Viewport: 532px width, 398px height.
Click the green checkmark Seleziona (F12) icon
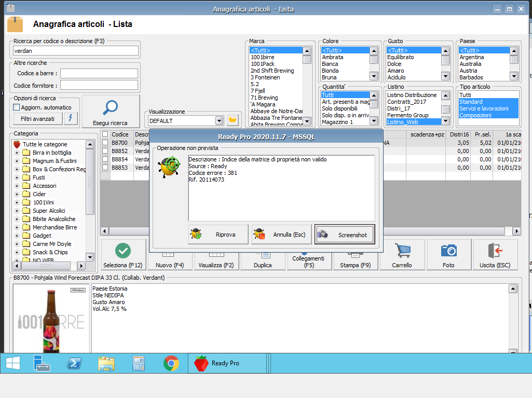point(123,251)
